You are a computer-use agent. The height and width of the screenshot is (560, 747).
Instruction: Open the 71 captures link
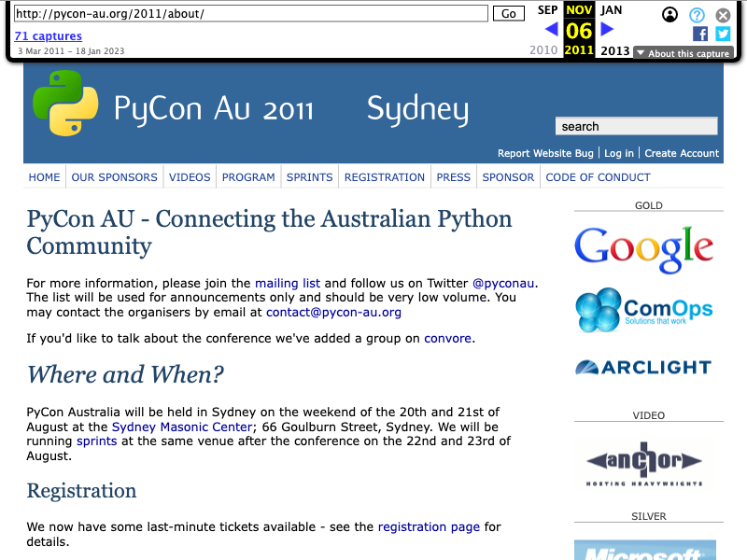point(49,35)
